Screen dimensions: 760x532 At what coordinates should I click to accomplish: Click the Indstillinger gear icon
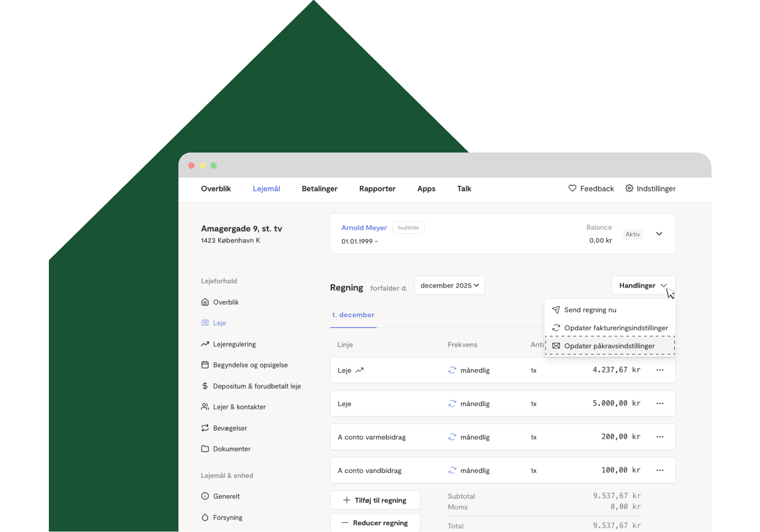tap(629, 188)
